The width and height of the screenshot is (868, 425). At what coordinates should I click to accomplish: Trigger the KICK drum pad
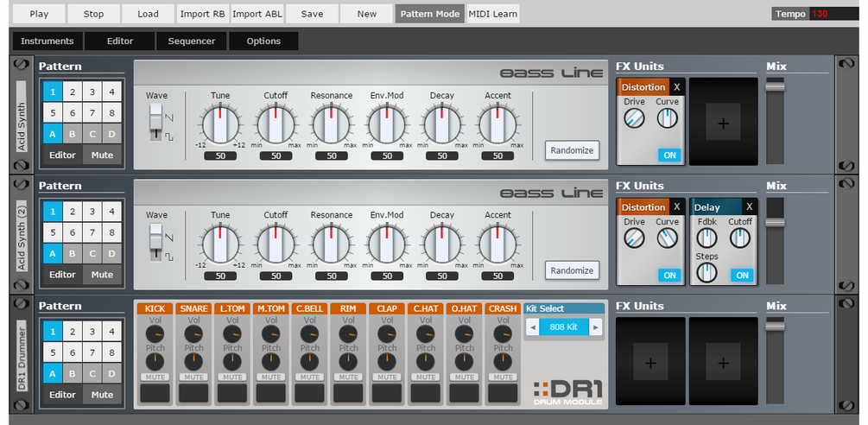(x=155, y=393)
